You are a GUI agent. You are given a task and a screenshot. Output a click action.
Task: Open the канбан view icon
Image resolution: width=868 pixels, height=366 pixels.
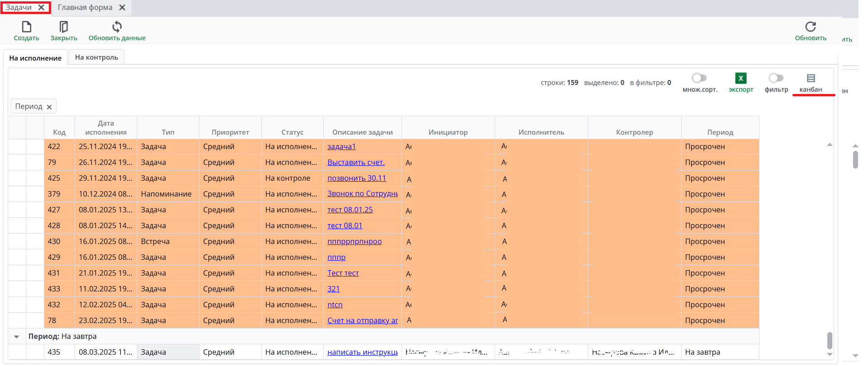811,79
